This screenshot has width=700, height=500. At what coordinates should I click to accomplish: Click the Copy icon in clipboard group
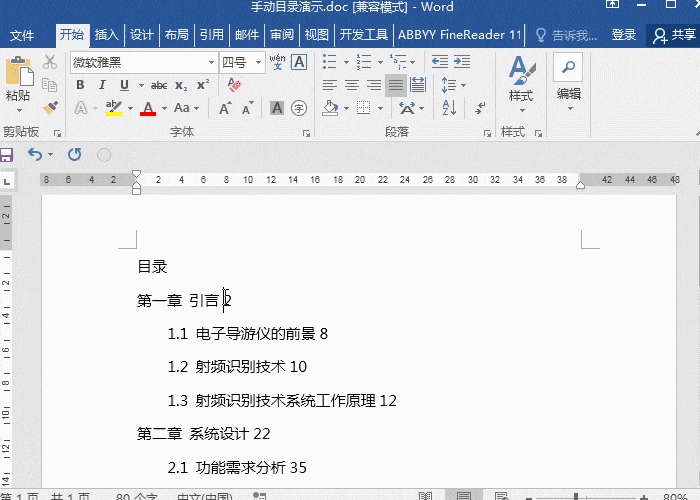[x=50, y=85]
